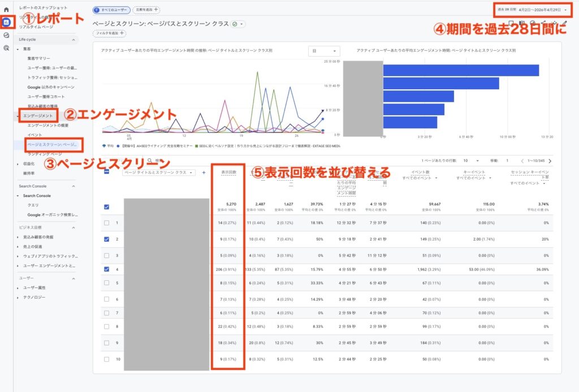Image resolution: width=579 pixels, height=392 pixels.
Task: Sort by the 表示回数 column header
Action: [228, 172]
